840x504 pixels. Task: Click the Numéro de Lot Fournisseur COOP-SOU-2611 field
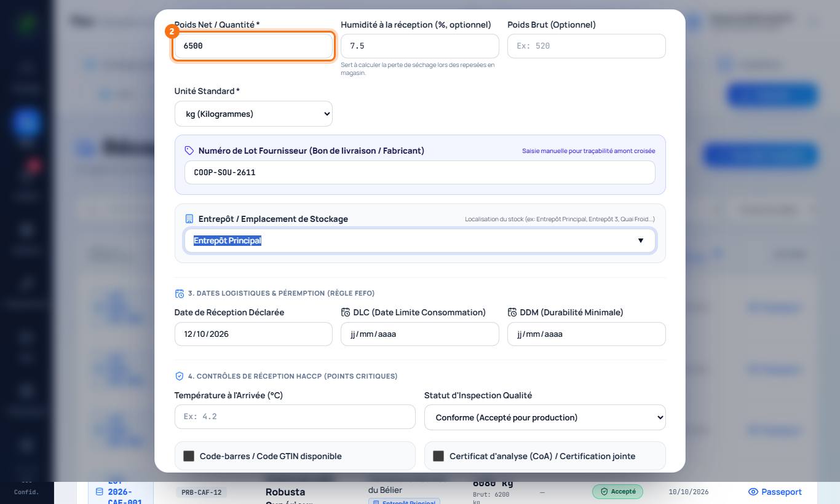click(x=420, y=173)
